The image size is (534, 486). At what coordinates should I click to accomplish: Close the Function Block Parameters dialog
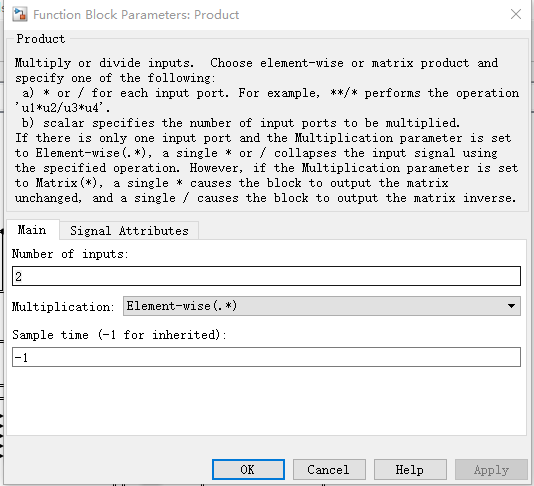tap(516, 14)
